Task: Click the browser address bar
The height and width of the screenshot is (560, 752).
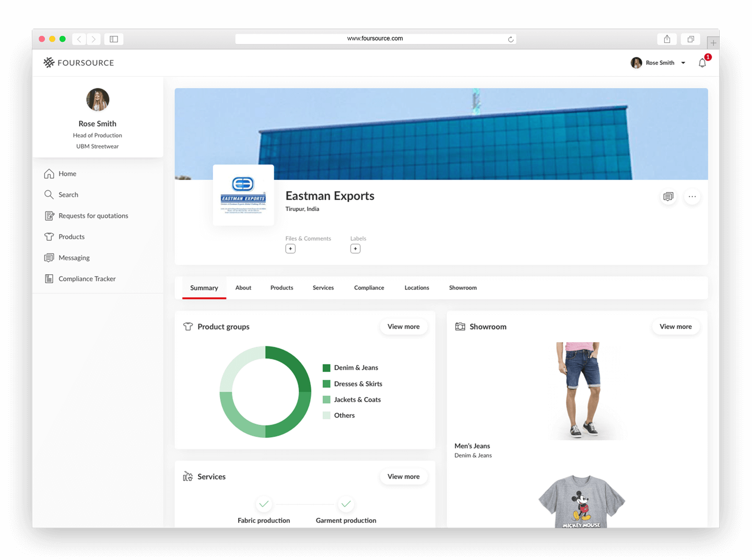Action: click(375, 38)
